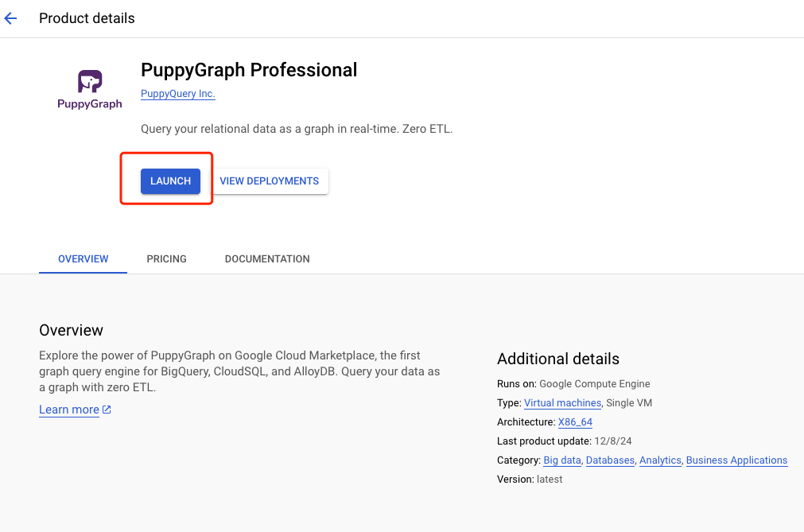Open the X86_64 architecture link
804x532 pixels.
click(575, 421)
